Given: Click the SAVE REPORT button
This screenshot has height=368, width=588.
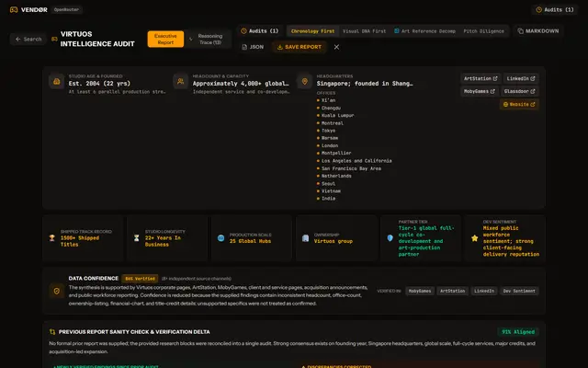Looking at the screenshot, I should [x=300, y=47].
